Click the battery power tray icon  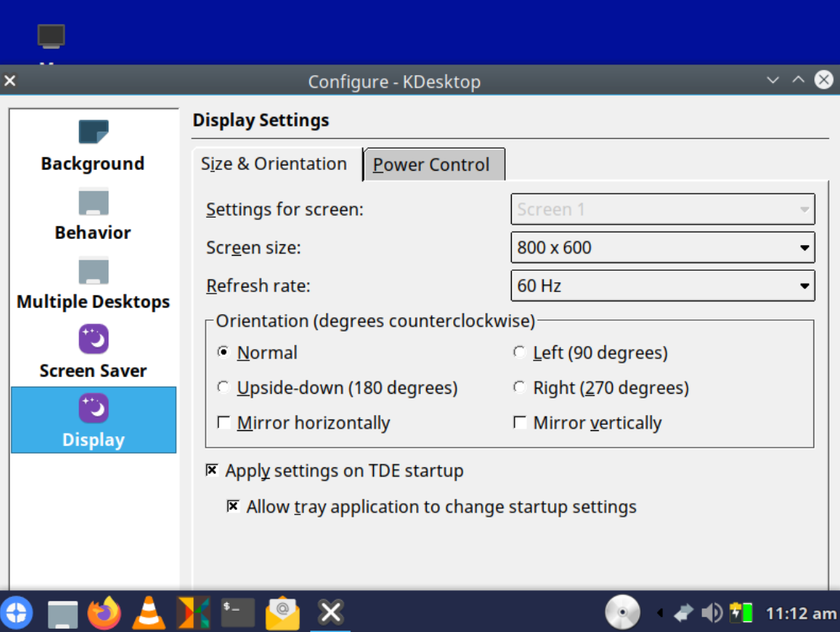[741, 612]
